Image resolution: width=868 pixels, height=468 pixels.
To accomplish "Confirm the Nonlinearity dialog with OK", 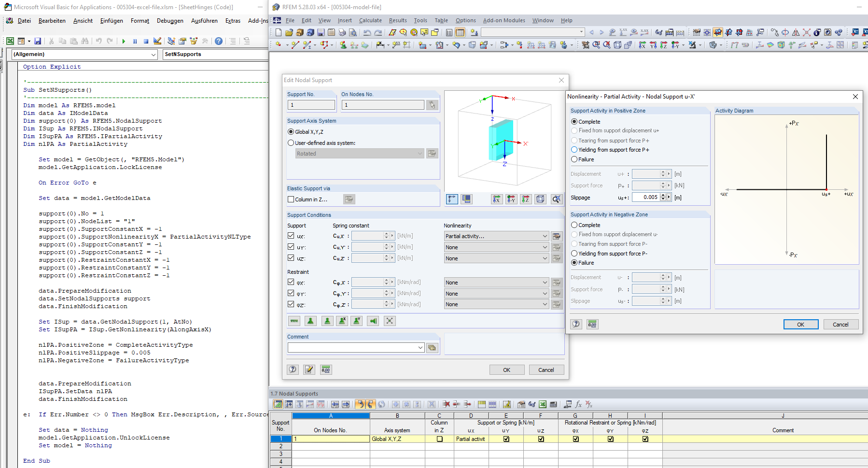I will coord(801,324).
